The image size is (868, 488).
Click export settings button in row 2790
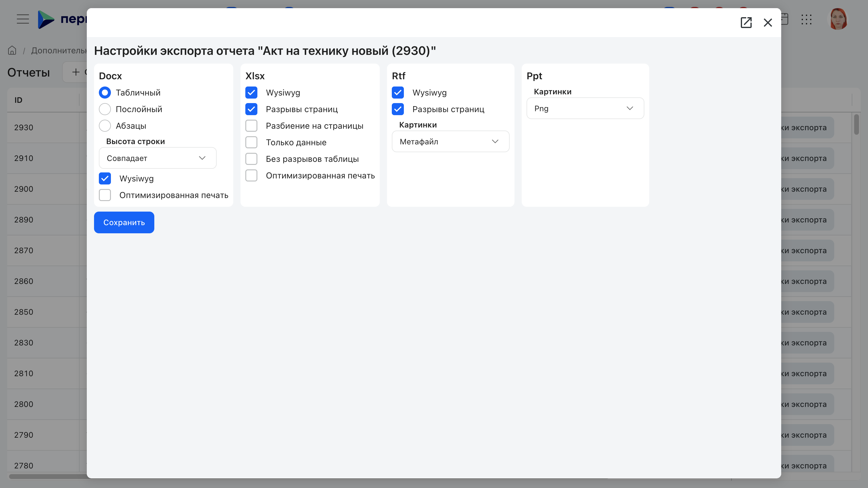807,435
